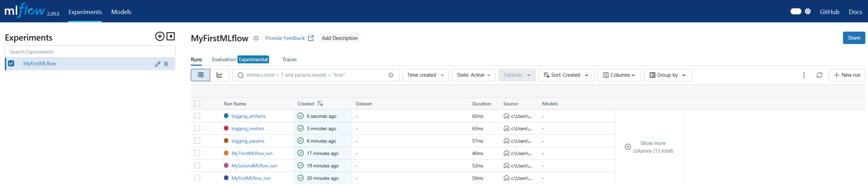Click finished status icon for MyThirdMLflow_run

301,153
